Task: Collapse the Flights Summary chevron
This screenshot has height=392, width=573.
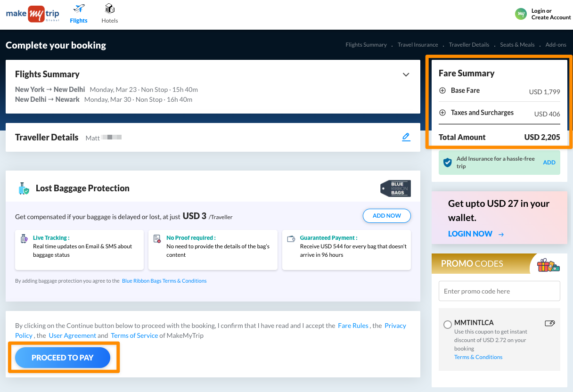Action: point(406,74)
